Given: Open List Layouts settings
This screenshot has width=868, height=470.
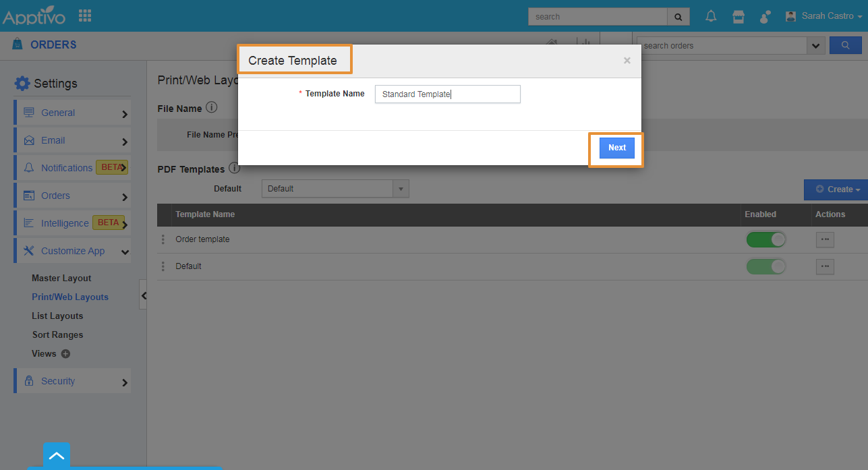Looking at the screenshot, I should [x=57, y=316].
